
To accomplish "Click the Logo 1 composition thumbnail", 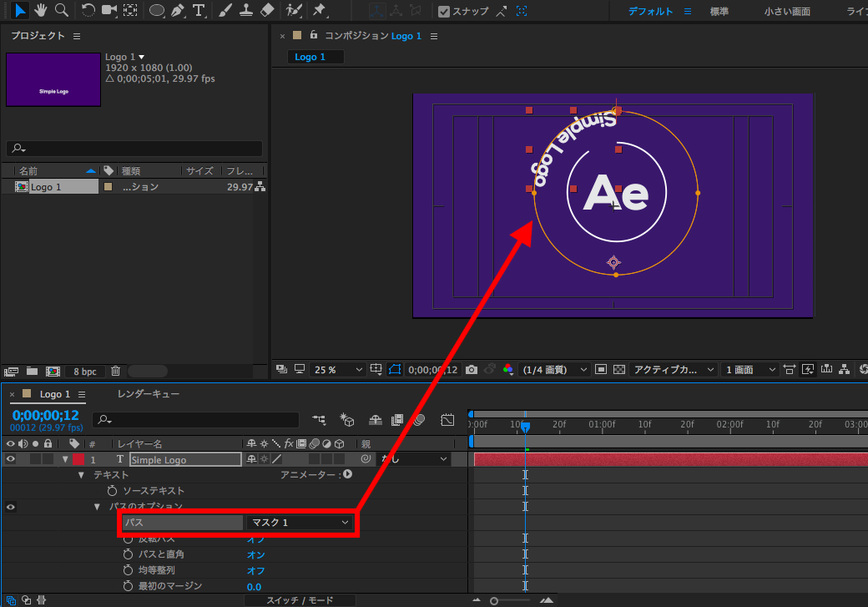I will coord(53,80).
